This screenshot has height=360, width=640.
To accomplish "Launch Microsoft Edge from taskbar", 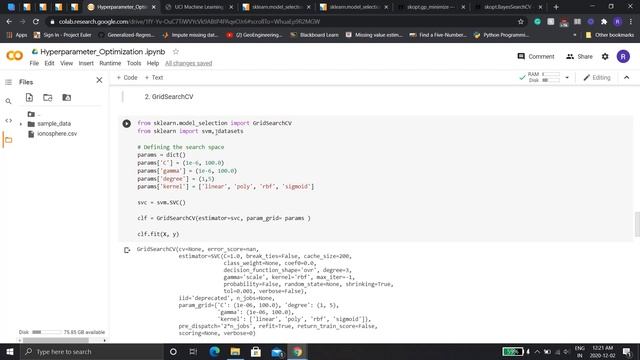I will 215,351.
